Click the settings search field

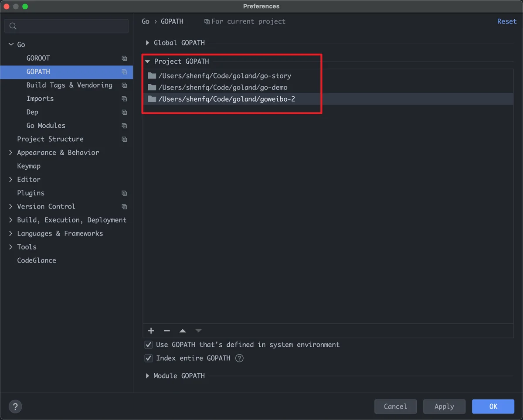coord(67,26)
